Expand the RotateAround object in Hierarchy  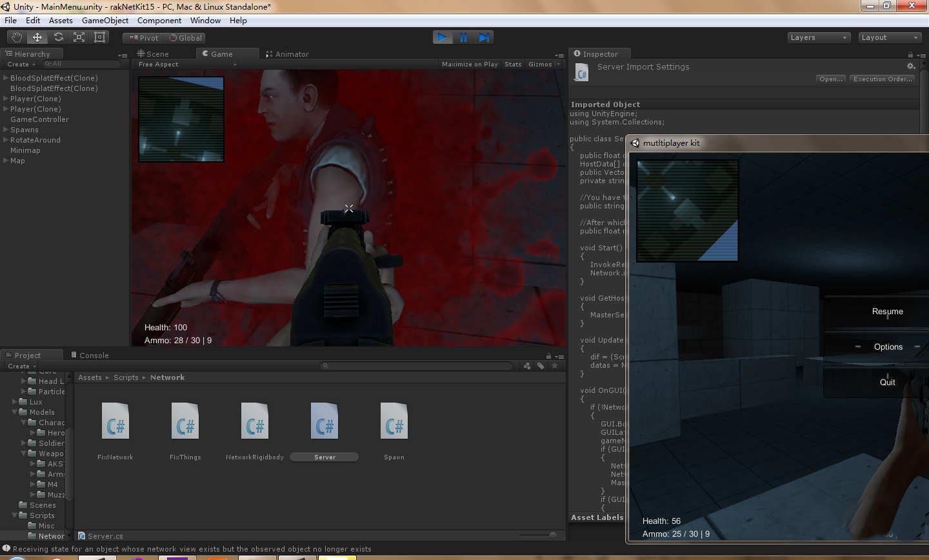6,140
